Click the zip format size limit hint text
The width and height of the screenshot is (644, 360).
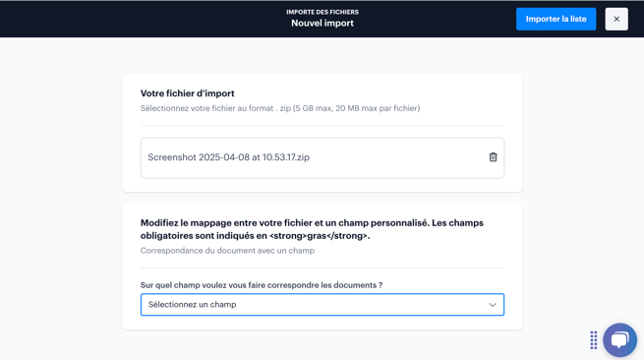point(280,108)
